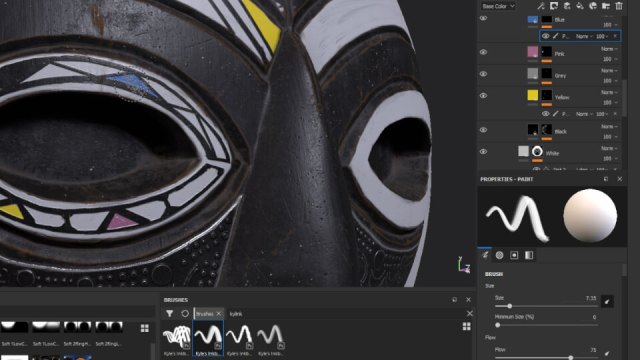This screenshot has height=360, width=640.
Task: Click circular icon beside Brushes filter
Action: (184, 313)
